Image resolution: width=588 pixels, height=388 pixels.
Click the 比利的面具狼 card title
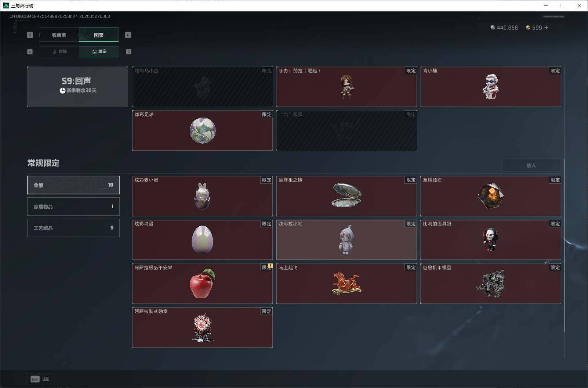click(437, 224)
